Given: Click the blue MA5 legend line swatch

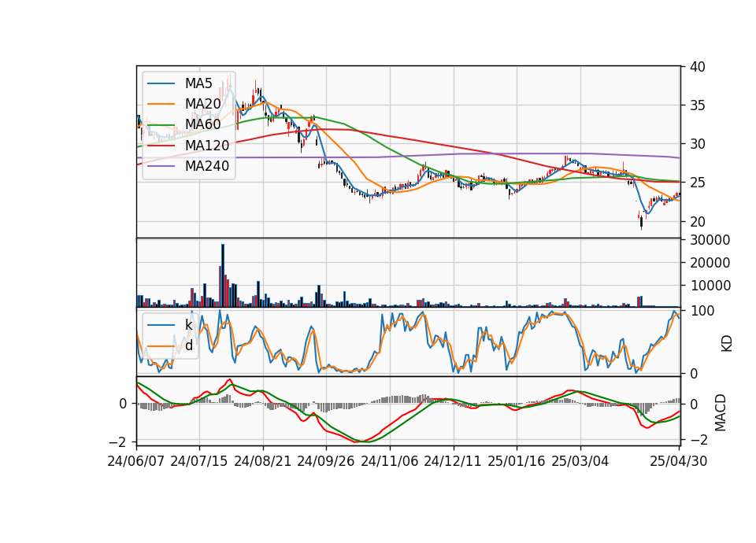Looking at the screenshot, I should coord(161,84).
